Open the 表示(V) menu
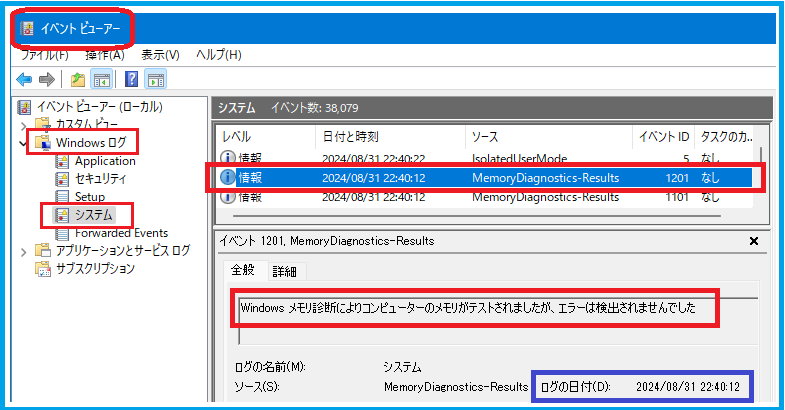The width and height of the screenshot is (785, 410). coord(160,55)
